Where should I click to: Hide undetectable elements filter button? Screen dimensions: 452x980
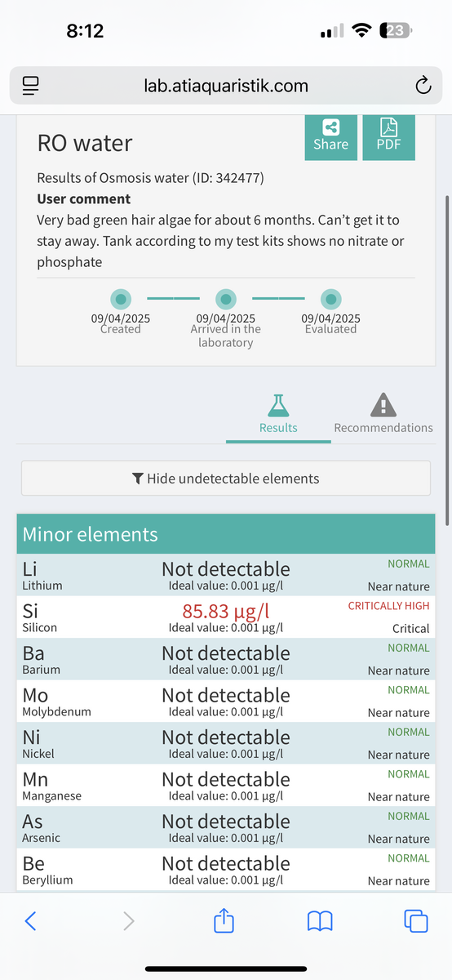click(x=225, y=479)
